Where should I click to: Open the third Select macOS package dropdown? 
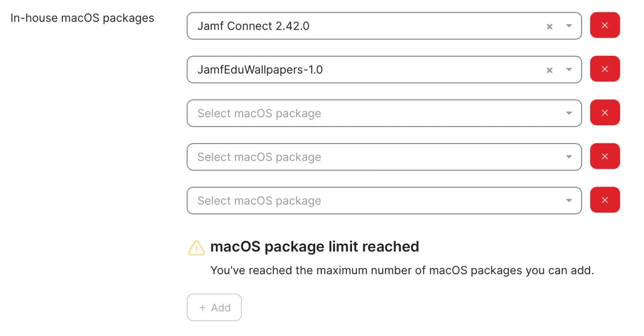pyautogui.click(x=569, y=113)
